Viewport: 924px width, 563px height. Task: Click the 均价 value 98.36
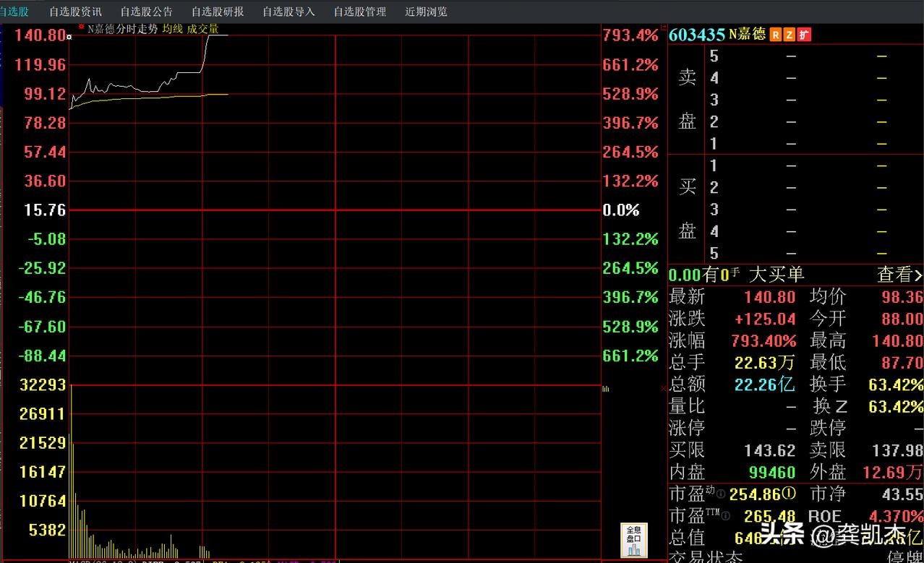coord(902,297)
